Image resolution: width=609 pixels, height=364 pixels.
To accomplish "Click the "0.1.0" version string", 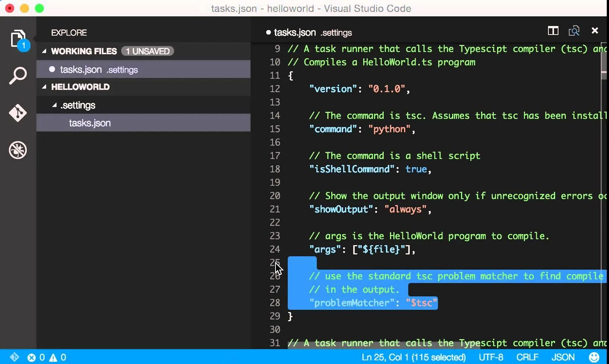I will pyautogui.click(x=387, y=89).
